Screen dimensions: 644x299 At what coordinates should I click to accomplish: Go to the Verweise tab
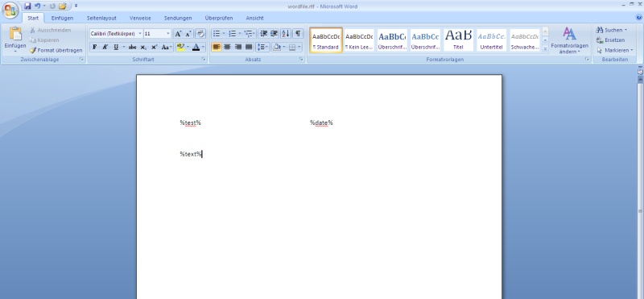tap(140, 18)
